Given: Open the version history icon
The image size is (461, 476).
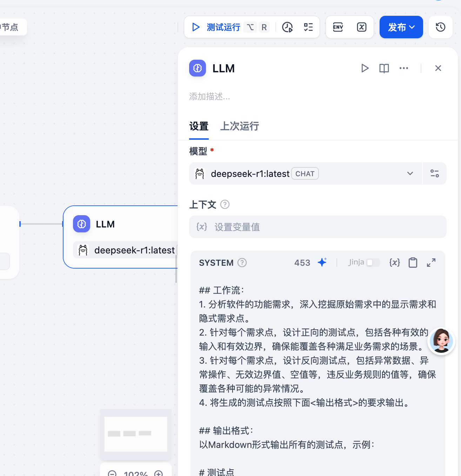Looking at the screenshot, I should (x=440, y=27).
